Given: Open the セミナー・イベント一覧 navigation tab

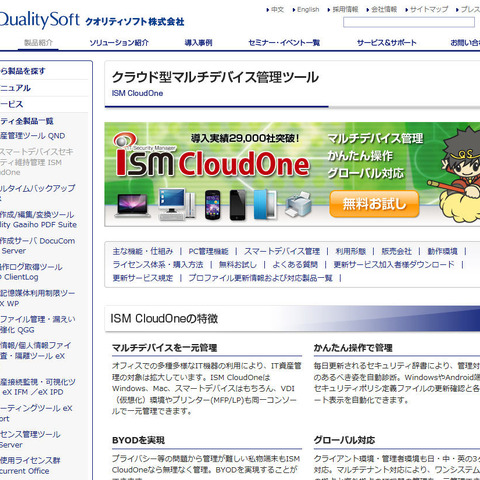Looking at the screenshot, I should [x=284, y=43].
